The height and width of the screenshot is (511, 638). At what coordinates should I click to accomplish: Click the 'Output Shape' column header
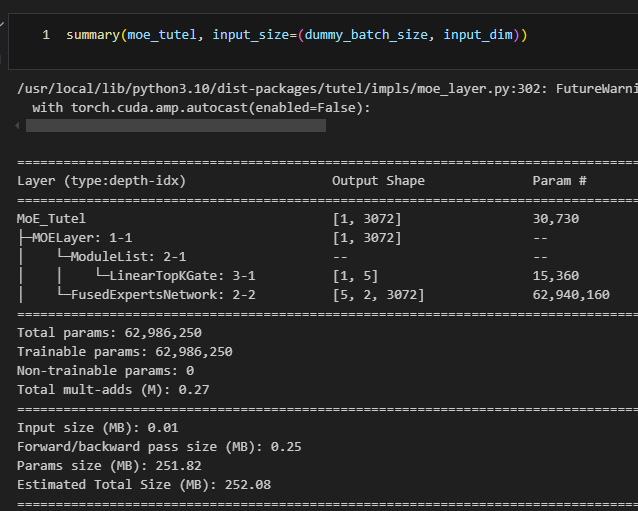coord(378,181)
